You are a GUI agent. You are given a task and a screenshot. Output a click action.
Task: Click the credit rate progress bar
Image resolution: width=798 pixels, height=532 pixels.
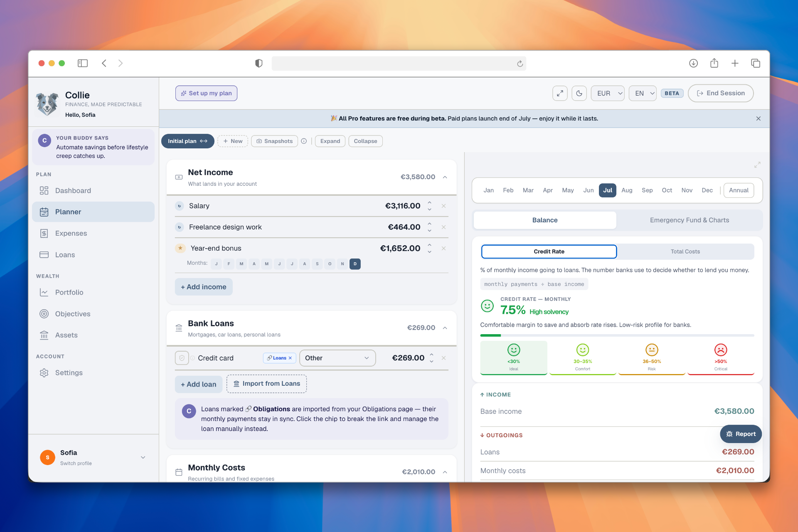click(x=617, y=335)
